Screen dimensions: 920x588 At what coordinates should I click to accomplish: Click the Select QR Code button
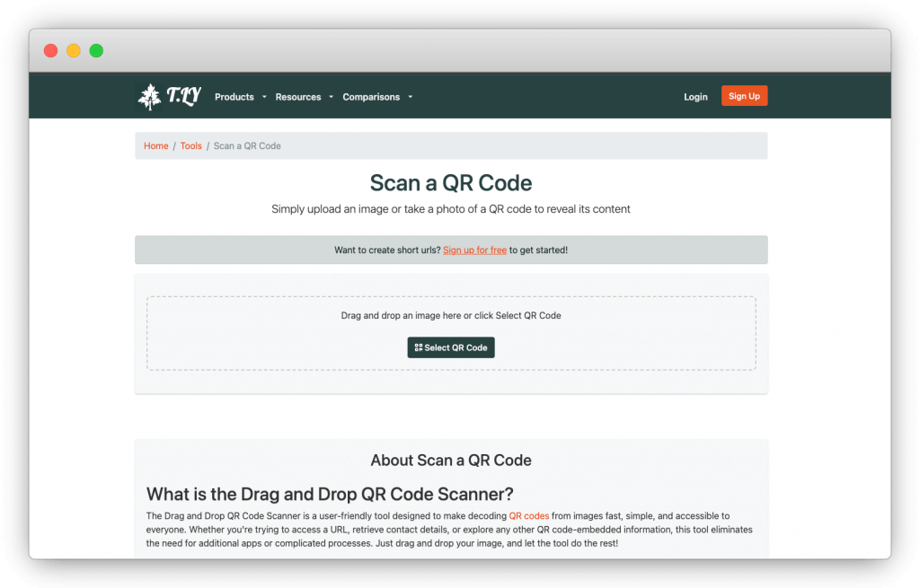[x=451, y=347]
